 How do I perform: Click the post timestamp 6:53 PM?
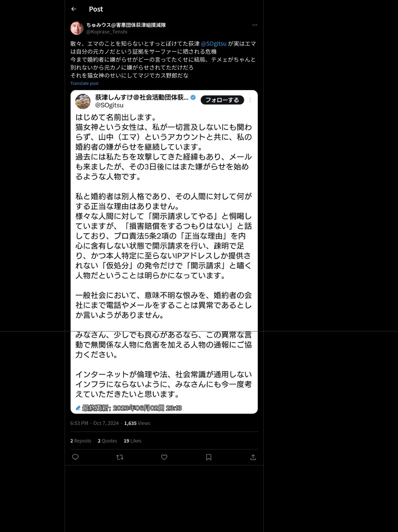click(79, 423)
